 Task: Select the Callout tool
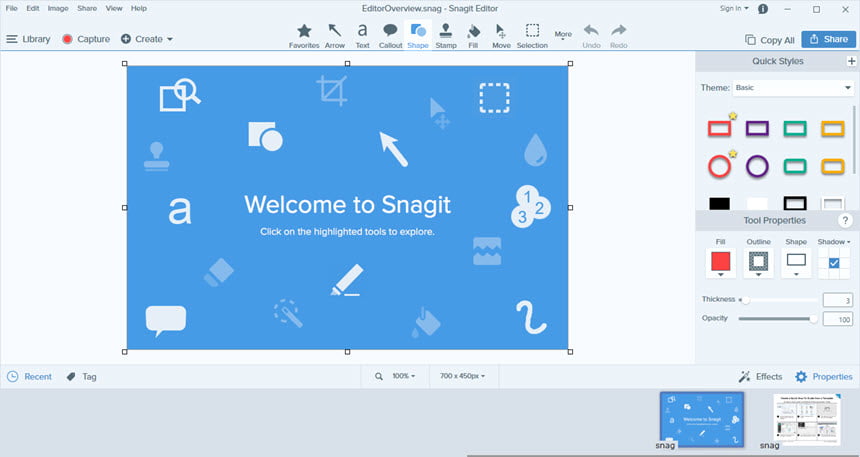click(x=391, y=36)
